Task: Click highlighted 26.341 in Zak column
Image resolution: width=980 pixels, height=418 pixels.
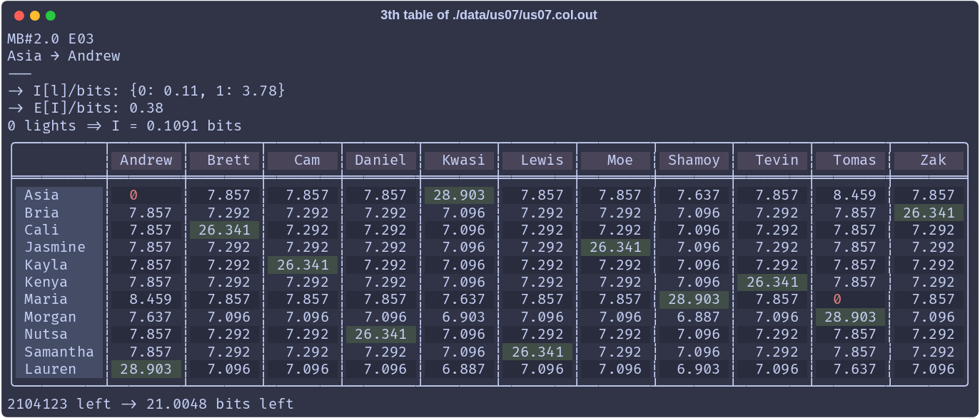Action: (x=929, y=213)
